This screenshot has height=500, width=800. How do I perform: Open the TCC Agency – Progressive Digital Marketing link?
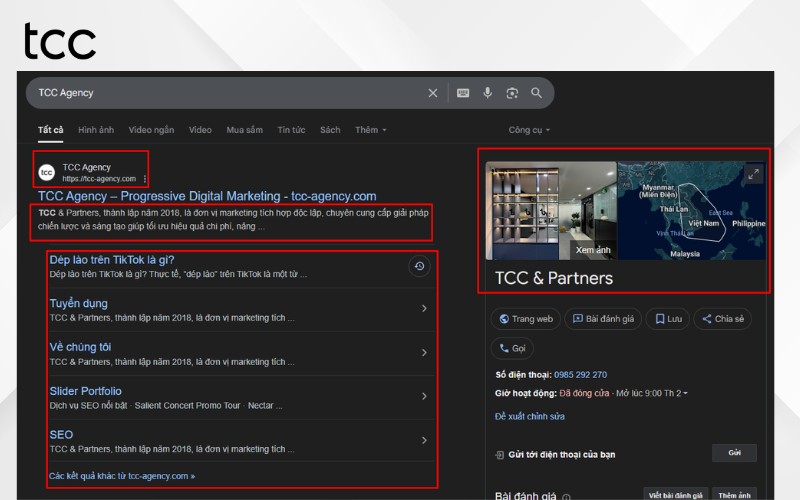(x=207, y=196)
